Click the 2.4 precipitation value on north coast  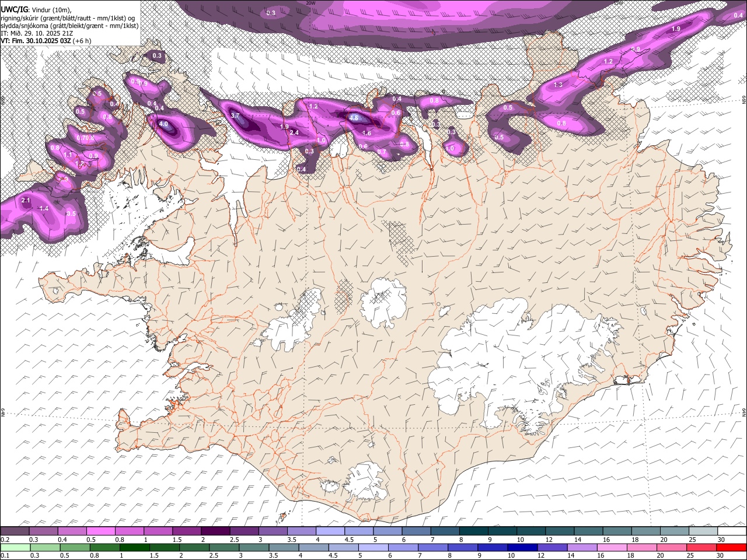point(294,133)
